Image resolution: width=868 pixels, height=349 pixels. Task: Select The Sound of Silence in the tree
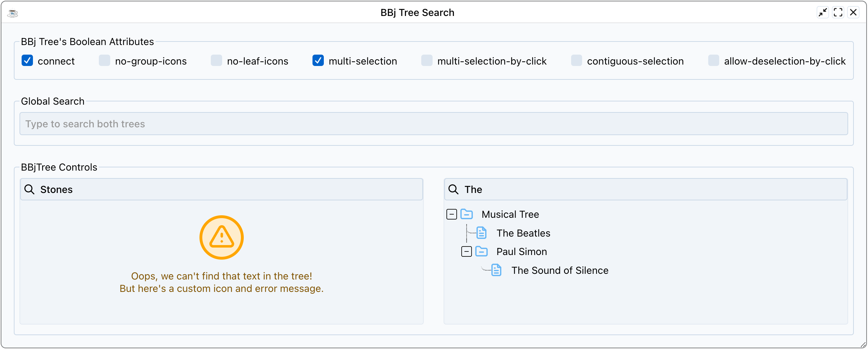(x=560, y=270)
